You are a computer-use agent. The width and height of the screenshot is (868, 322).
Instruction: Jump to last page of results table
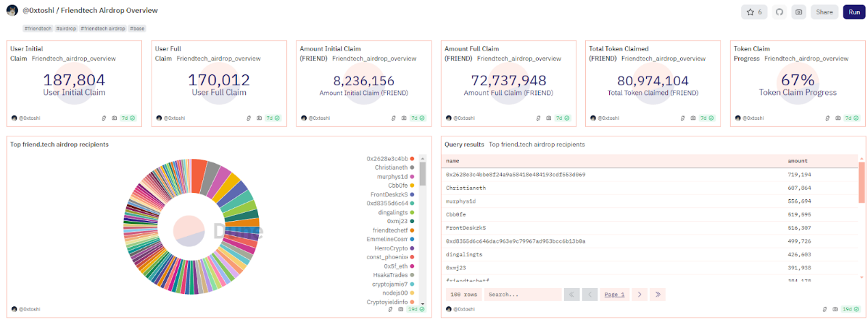point(658,295)
